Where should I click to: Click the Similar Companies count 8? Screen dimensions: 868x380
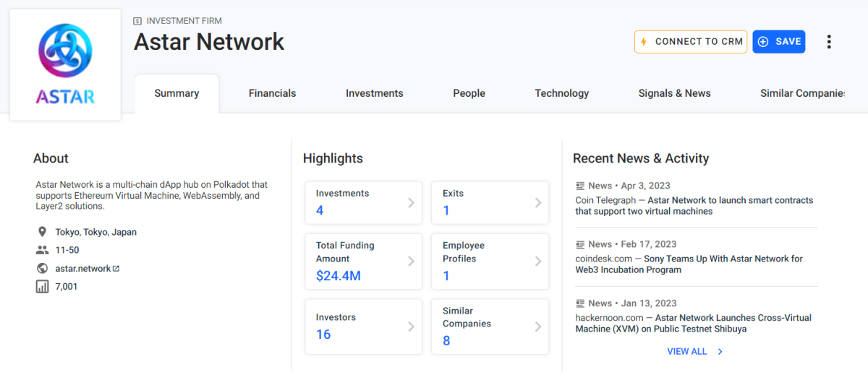(446, 341)
